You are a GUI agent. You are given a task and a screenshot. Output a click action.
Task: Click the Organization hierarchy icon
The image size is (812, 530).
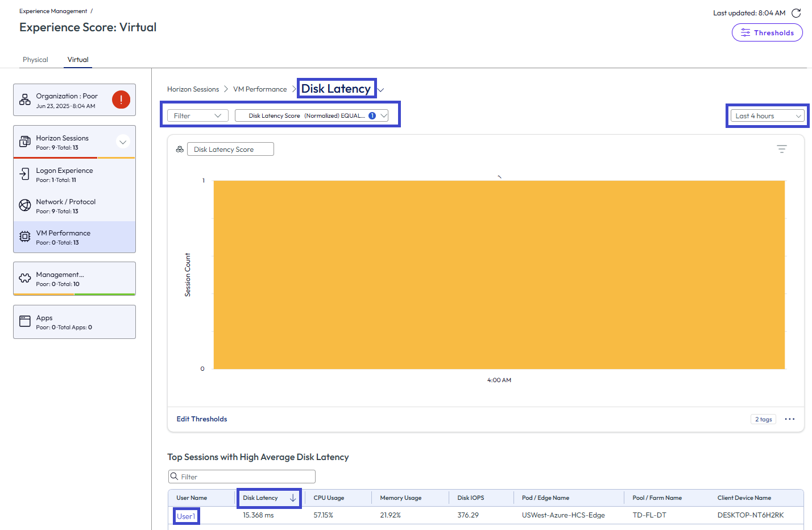25,100
